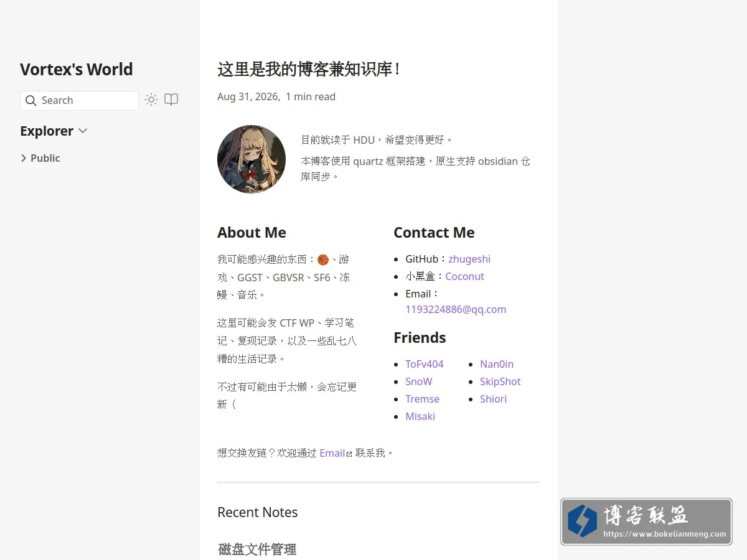Visit friend SkipShot's link

coord(500,381)
